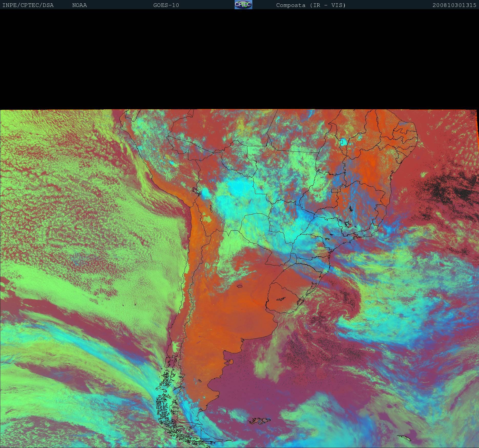Image resolution: width=479 pixels, height=448 pixels.
Task: Click the small cyan cloud spot in northern Brazil
Action: tap(342, 142)
